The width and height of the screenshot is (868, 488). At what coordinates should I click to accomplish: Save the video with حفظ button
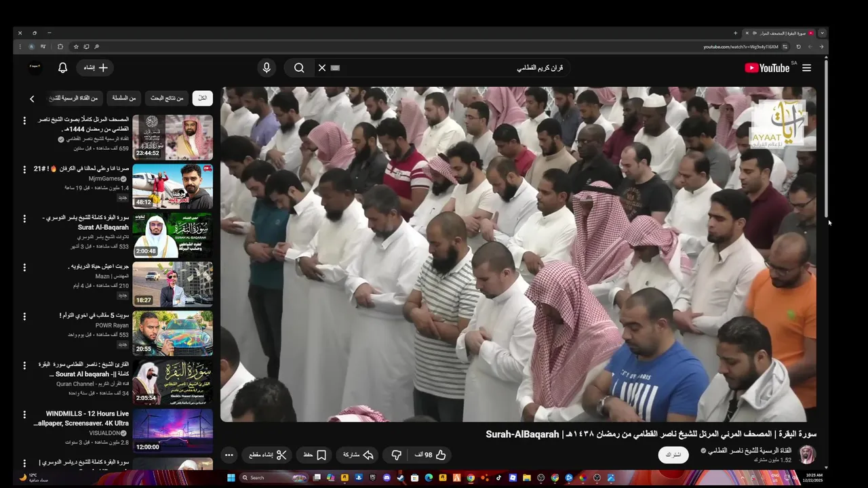click(315, 455)
